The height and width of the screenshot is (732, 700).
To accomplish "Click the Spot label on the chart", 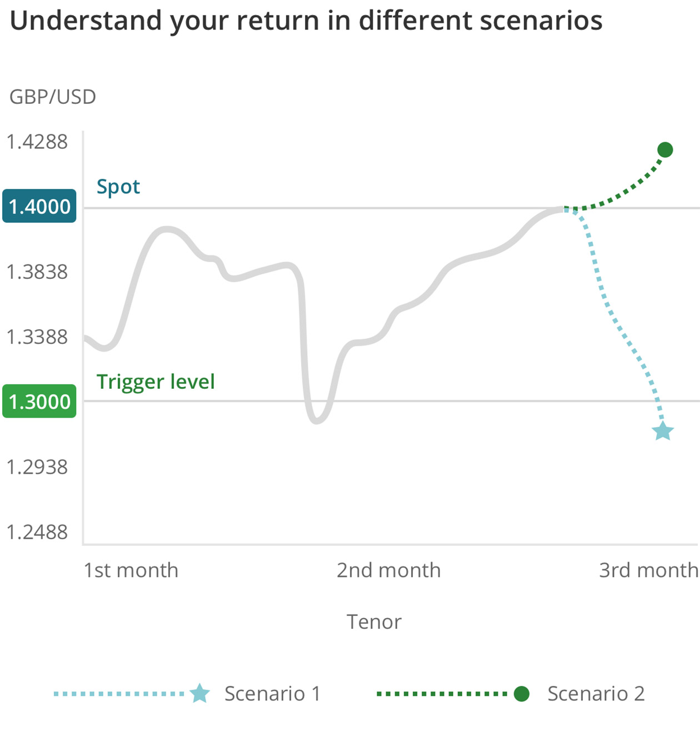I will pyautogui.click(x=118, y=187).
